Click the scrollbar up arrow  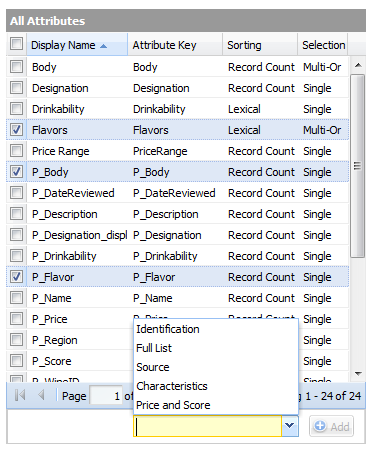(358, 65)
